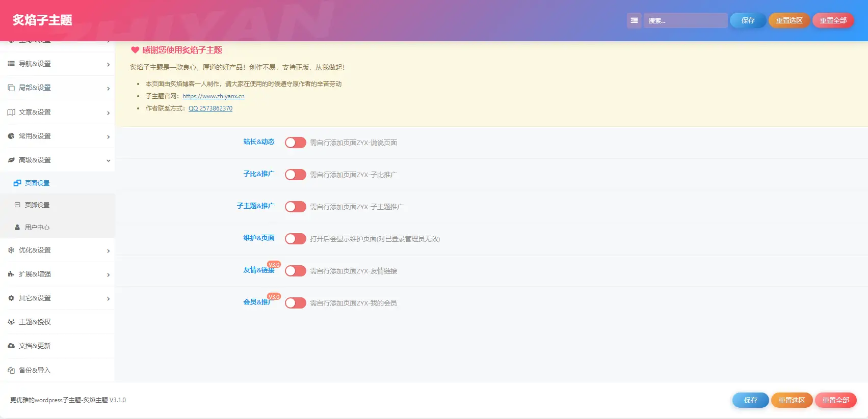The width and height of the screenshot is (868, 419).
Task: Open the 页脚设置 submenu item
Action: click(57, 205)
